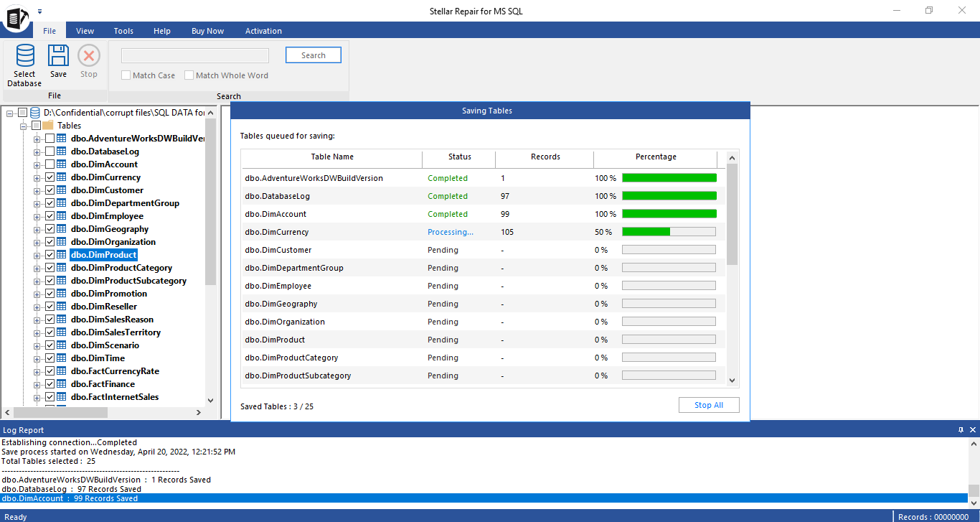Click table icon beside dbo.DimEmployee
This screenshot has height=522, width=980.
pos(62,216)
